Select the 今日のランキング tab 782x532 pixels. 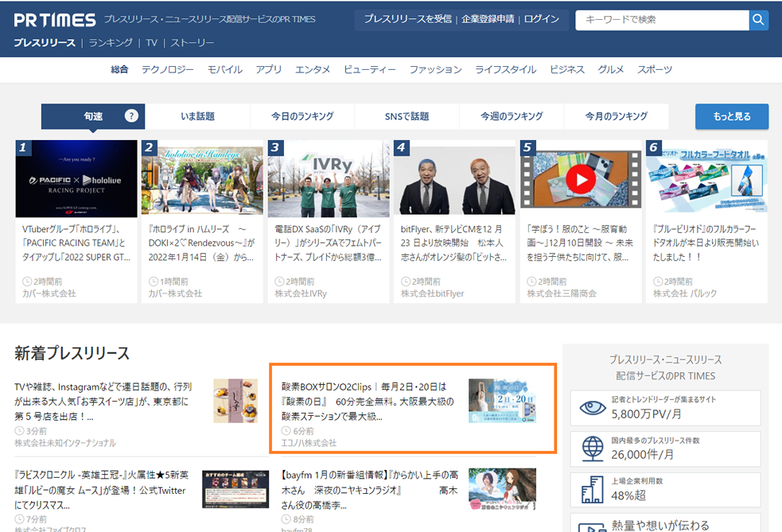(302, 116)
